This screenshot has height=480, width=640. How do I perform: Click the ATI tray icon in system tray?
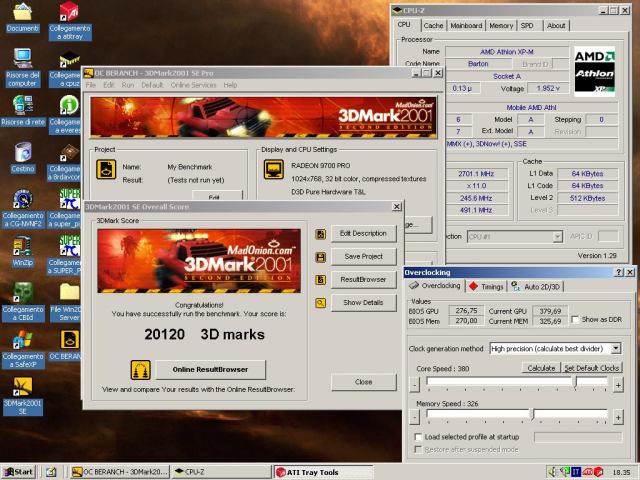point(587,472)
